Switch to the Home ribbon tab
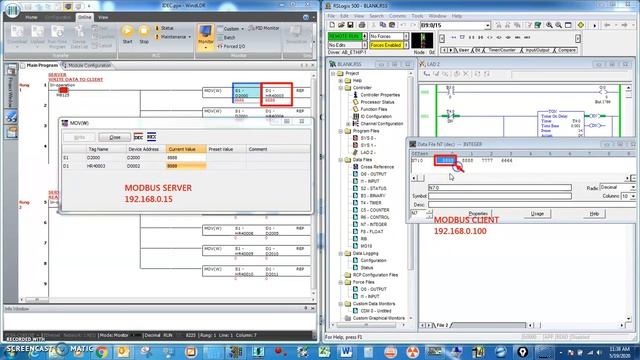The height and width of the screenshot is (360, 640). 31,18
